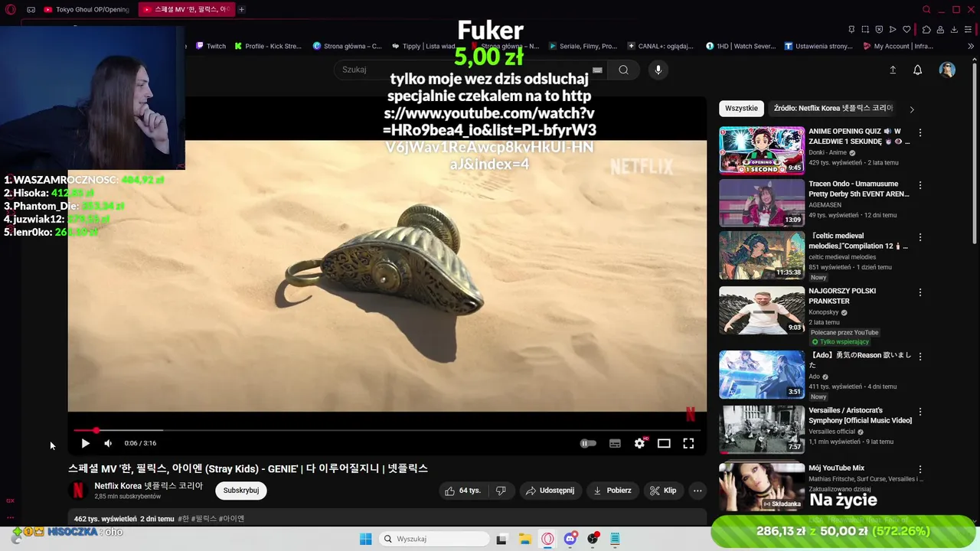Open the Anime Opening Quiz video thumbnail
Viewport: 980px width, 551px height.
pyautogui.click(x=762, y=151)
